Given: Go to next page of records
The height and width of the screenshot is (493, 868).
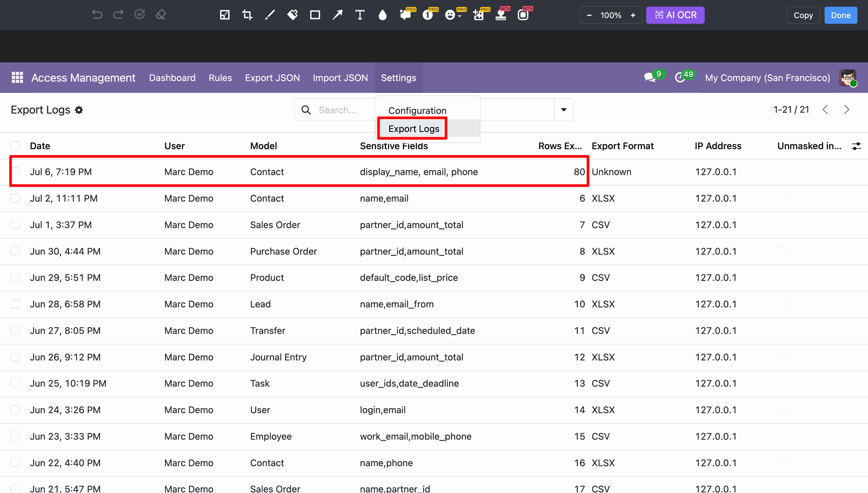Looking at the screenshot, I should 847,109.
